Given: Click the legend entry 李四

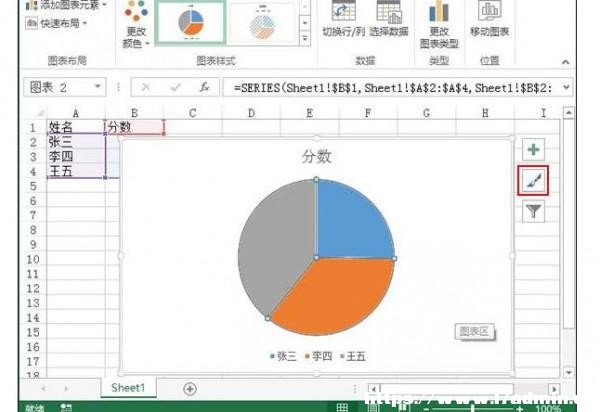Looking at the screenshot, I should [319, 357].
